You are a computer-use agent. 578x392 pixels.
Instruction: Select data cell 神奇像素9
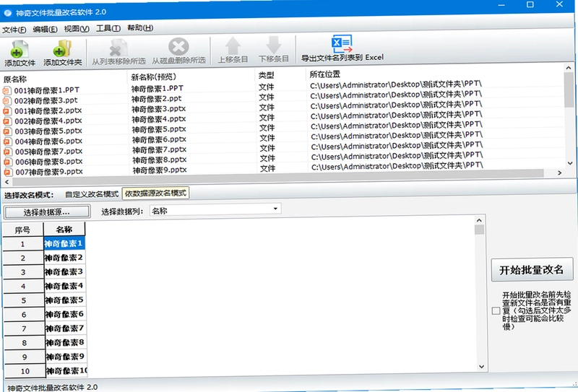[66, 357]
